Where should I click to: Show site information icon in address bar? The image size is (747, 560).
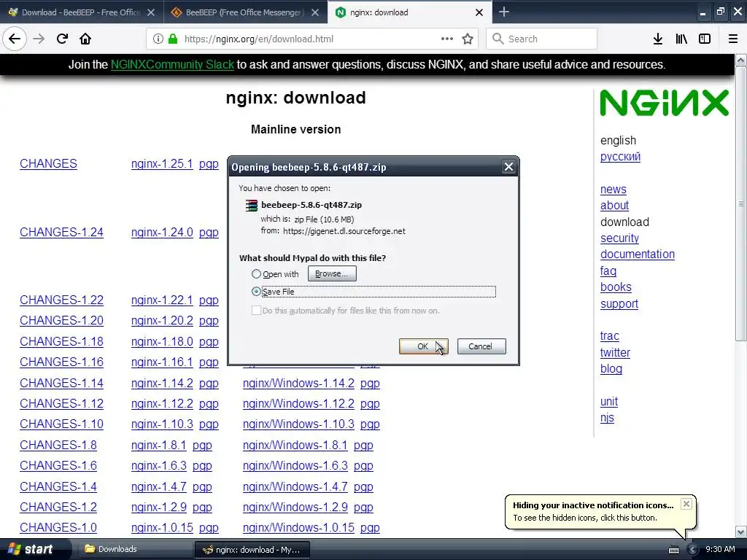coord(158,39)
